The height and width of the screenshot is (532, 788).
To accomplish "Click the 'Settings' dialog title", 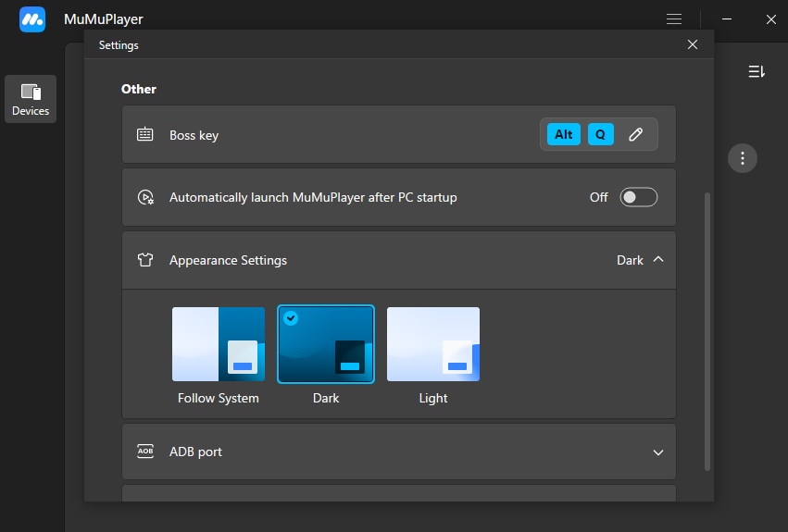I will pos(119,45).
